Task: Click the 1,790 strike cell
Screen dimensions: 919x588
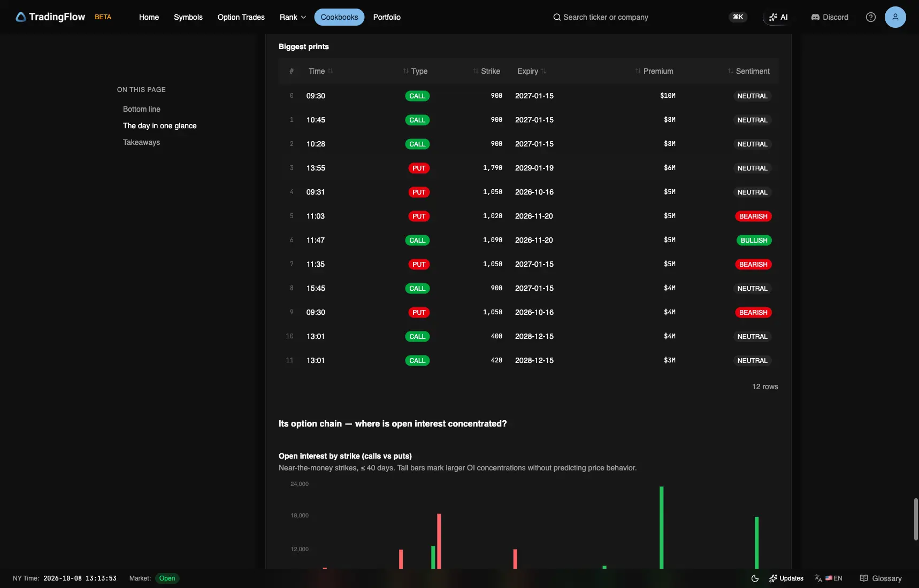Action: [x=493, y=168]
